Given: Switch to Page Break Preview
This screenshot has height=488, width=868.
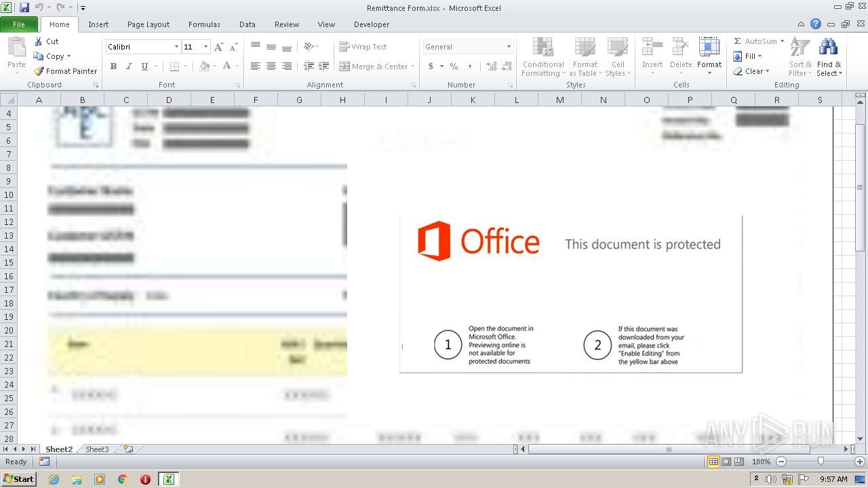Looking at the screenshot, I should 738,462.
